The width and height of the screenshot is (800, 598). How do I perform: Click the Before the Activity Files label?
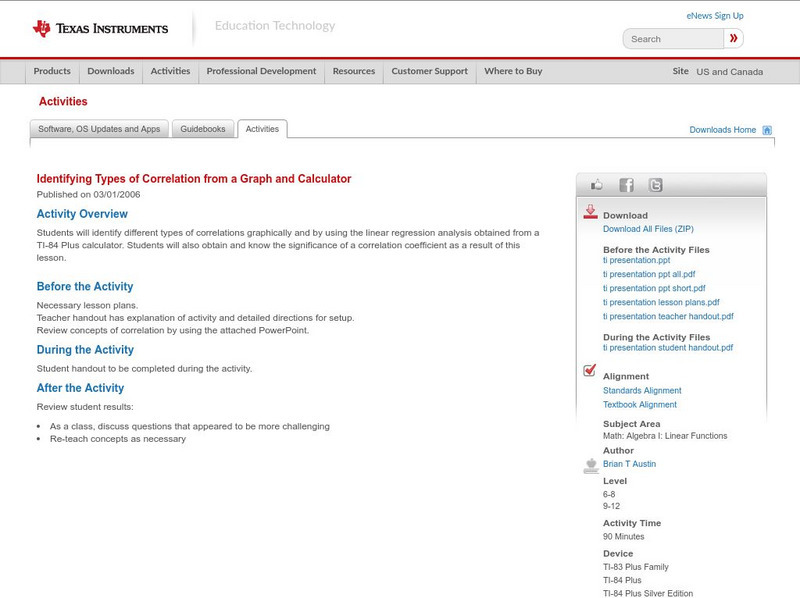click(x=656, y=250)
